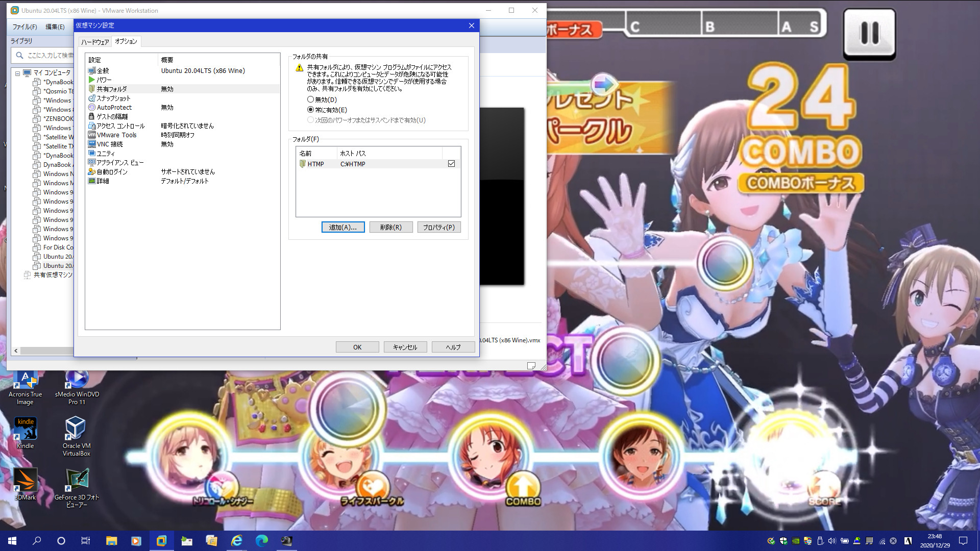This screenshot has height=551, width=980.
Task: Select the 全般 (General) settings entry
Action: (x=182, y=70)
